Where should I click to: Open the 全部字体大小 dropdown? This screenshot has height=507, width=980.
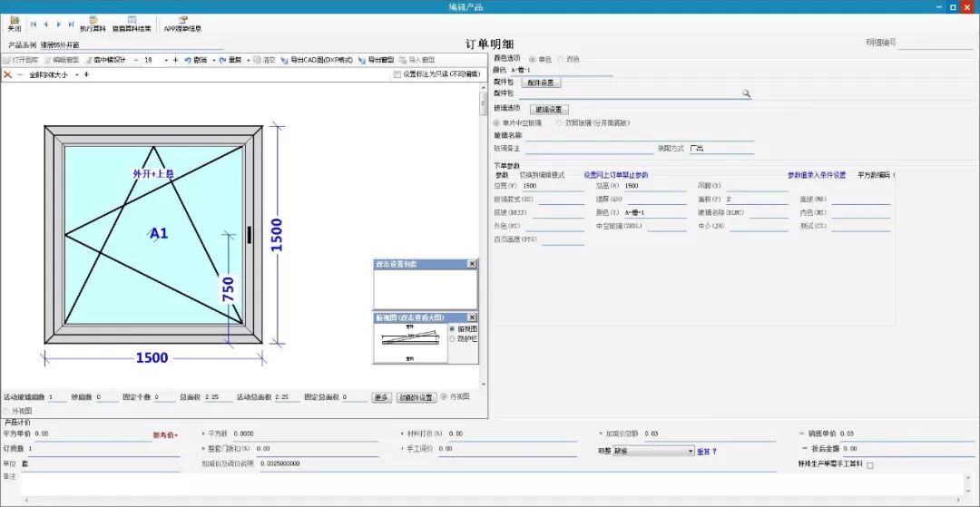tap(77, 74)
